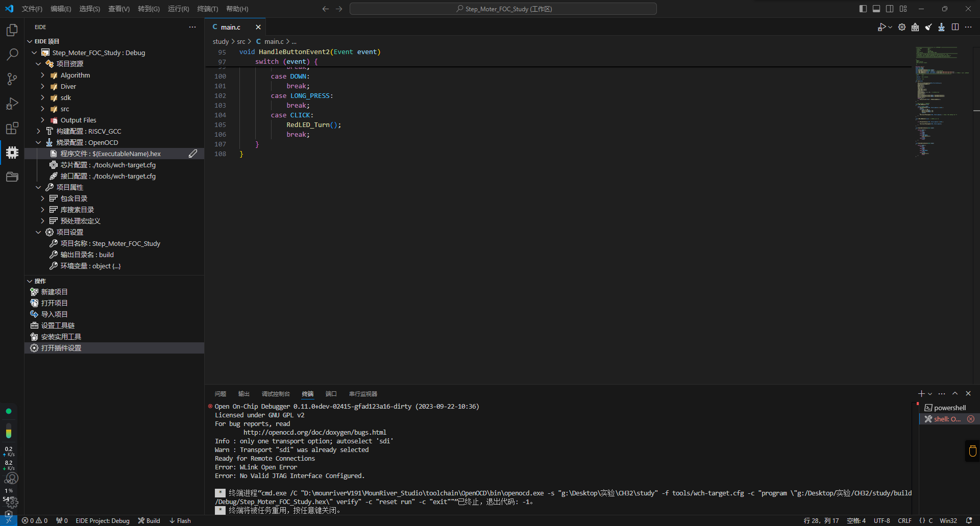Switch to the 调试控制台 panel tab
The height and width of the screenshot is (526, 980).
coord(276,394)
